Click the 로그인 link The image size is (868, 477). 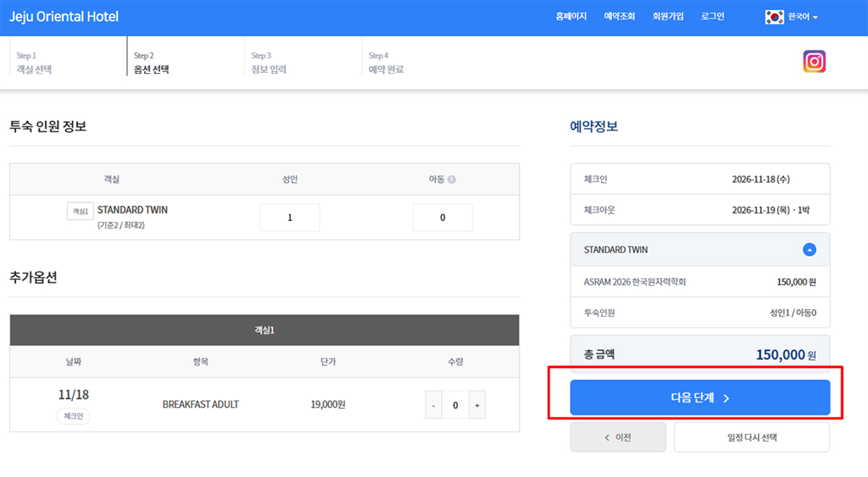[712, 17]
